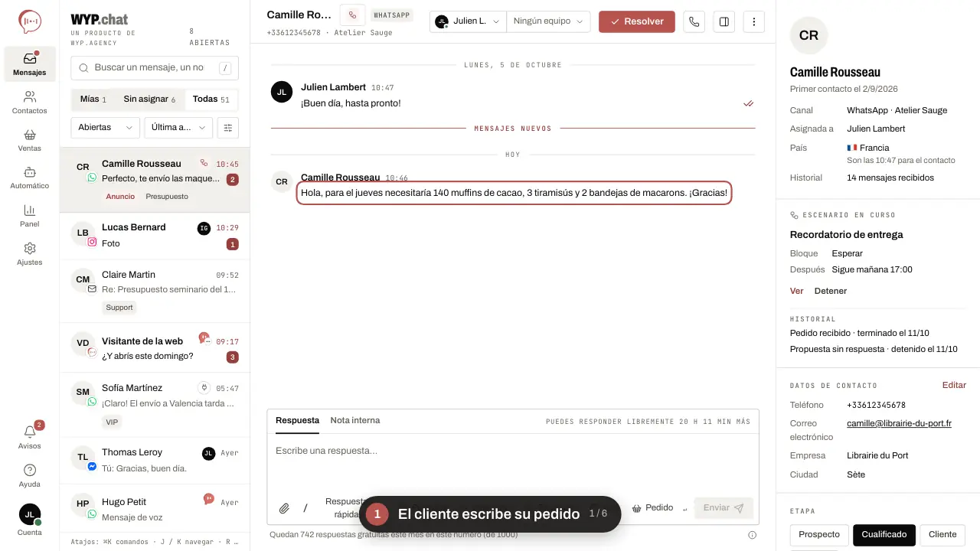980x551 pixels.
Task: Open Ajustes gear in the sidebar
Action: [x=30, y=254]
